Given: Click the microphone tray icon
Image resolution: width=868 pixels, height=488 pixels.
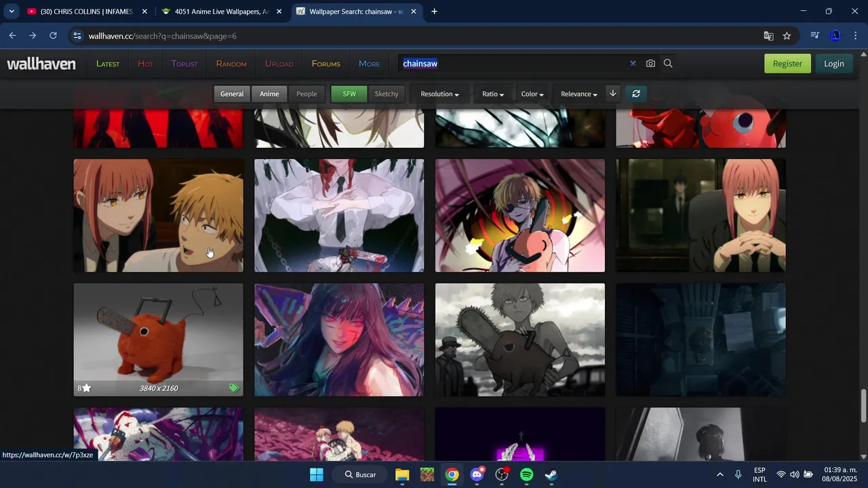Looking at the screenshot, I should click(x=738, y=474).
